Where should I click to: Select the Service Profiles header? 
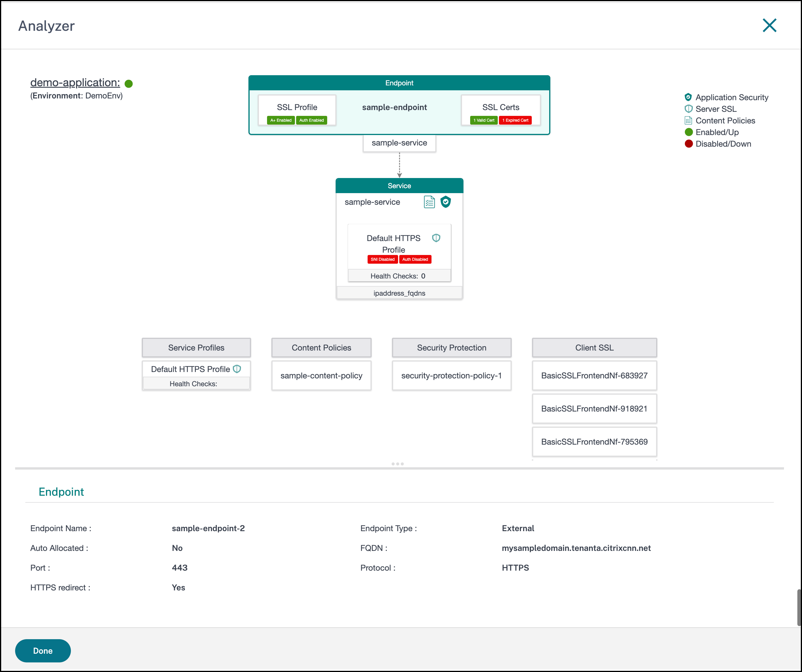(196, 348)
